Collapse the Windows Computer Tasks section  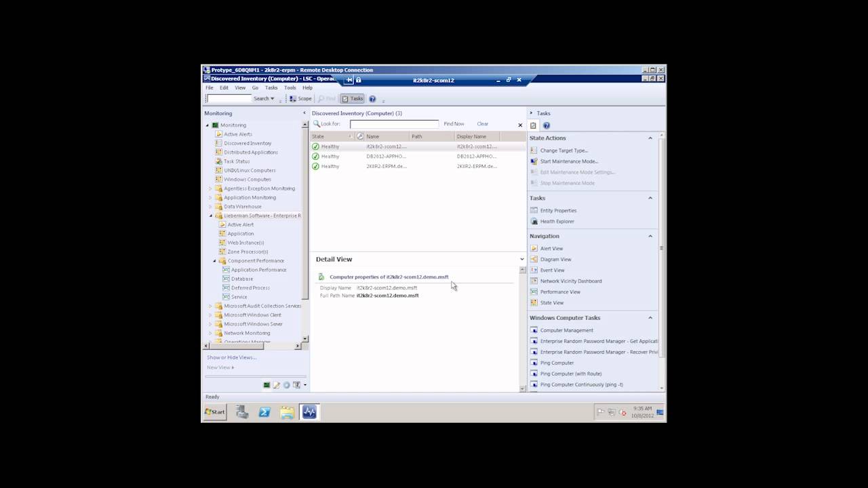(650, 318)
